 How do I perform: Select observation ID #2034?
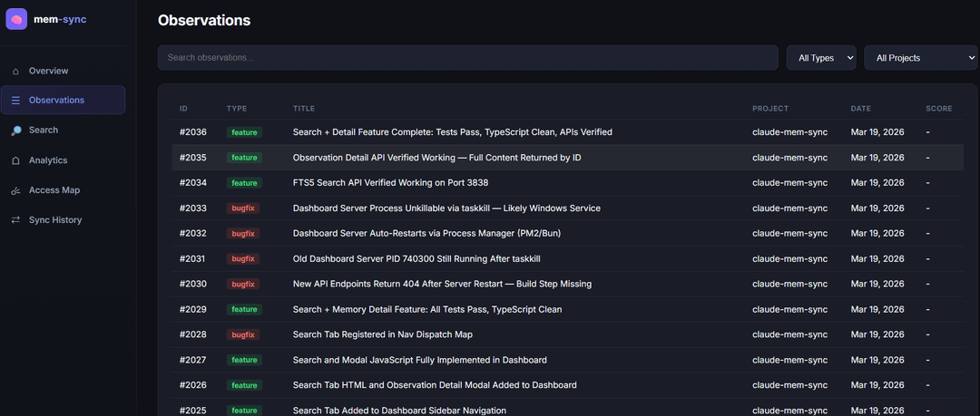click(x=193, y=183)
